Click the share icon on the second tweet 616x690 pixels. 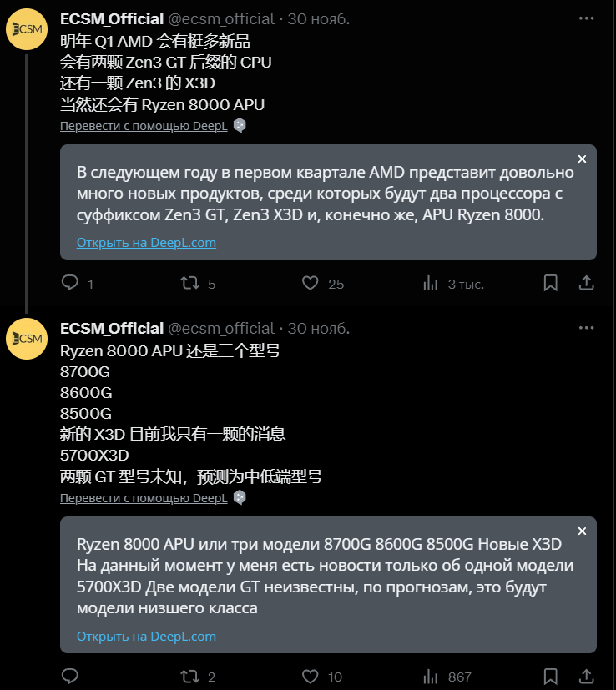click(584, 676)
